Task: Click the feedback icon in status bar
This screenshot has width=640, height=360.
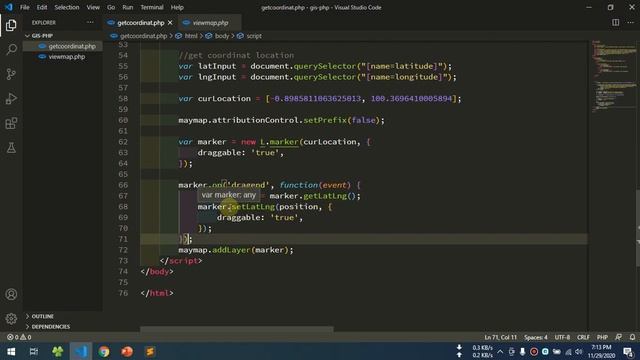Action: [x=619, y=337]
